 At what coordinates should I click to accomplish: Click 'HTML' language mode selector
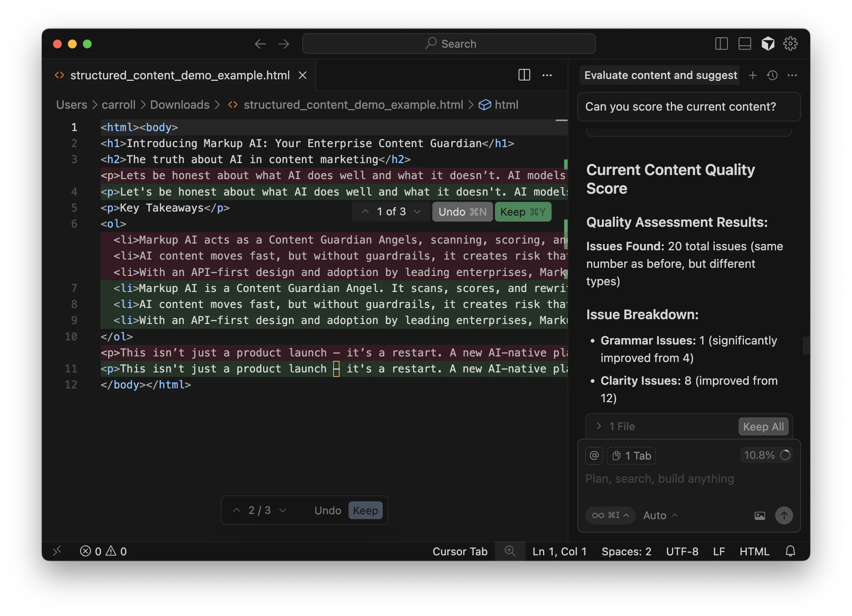point(754,552)
